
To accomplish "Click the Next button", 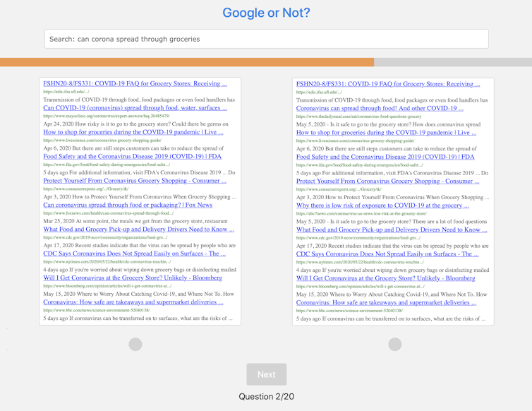I will point(266,374).
